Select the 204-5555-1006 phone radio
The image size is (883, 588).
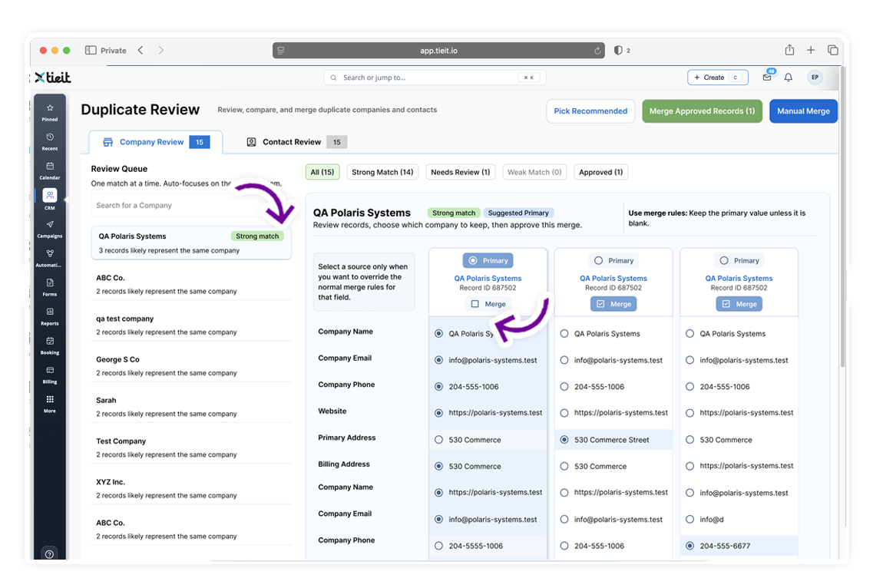[x=438, y=546]
